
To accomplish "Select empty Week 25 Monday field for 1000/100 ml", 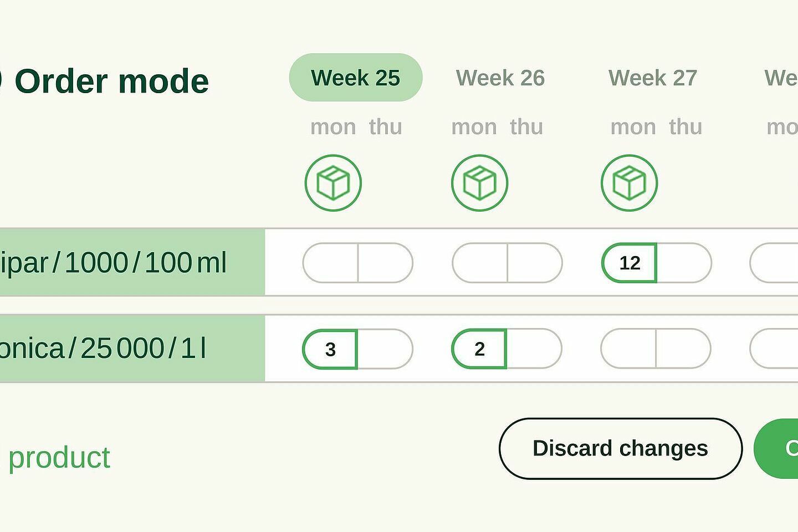I will tap(330, 263).
